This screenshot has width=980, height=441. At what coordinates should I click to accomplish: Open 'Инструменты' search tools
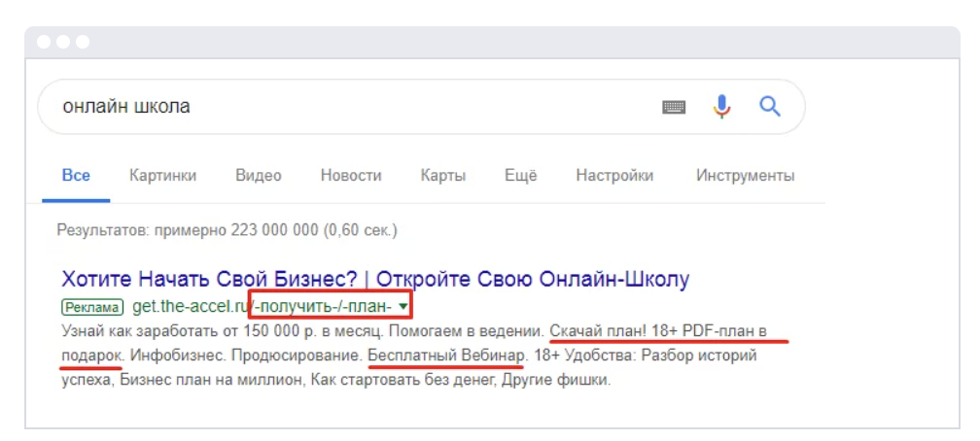pos(745,176)
